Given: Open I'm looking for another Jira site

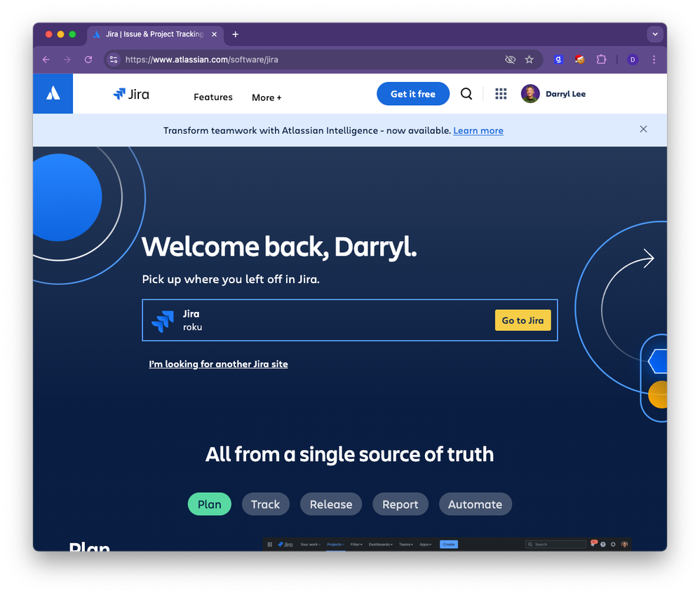Looking at the screenshot, I should pyautogui.click(x=218, y=364).
